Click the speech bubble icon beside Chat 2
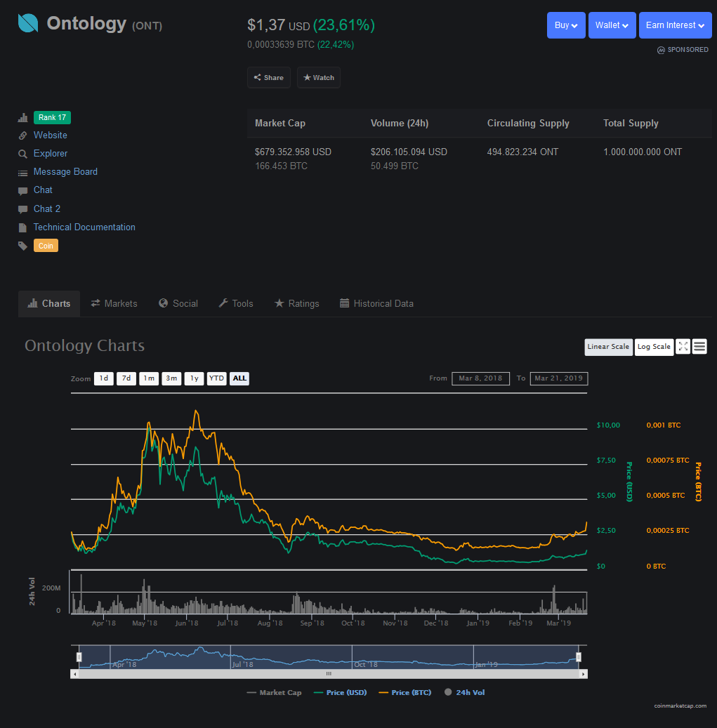The height and width of the screenshot is (728, 717). [22, 209]
